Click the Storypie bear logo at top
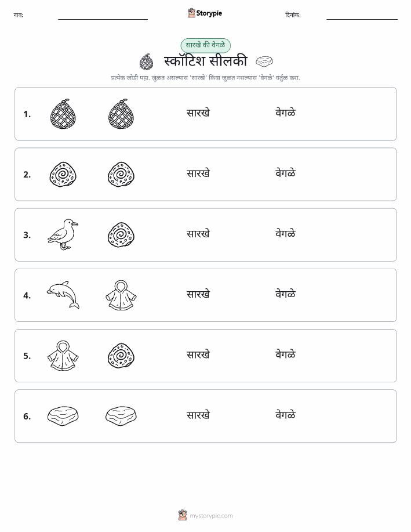Viewport: 411px width, 532px height. [191, 13]
